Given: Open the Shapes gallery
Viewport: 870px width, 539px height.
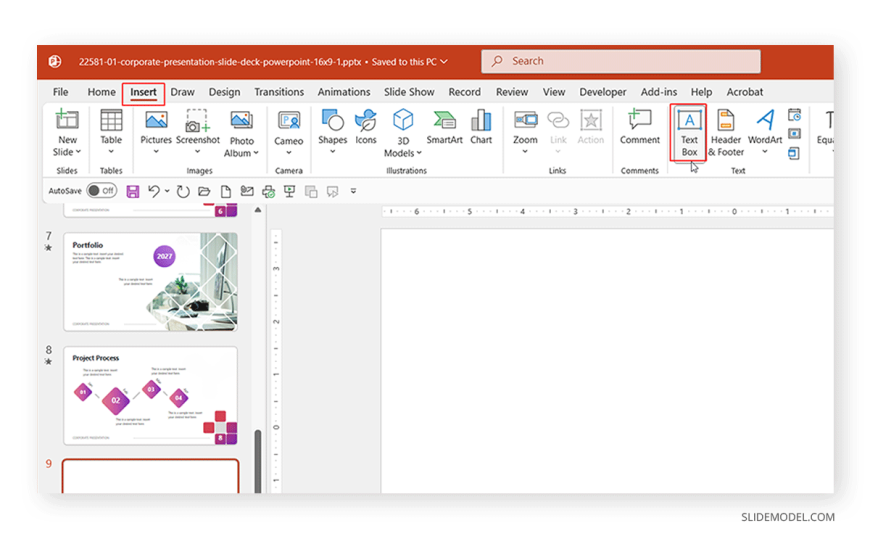Looking at the screenshot, I should pos(332,132).
